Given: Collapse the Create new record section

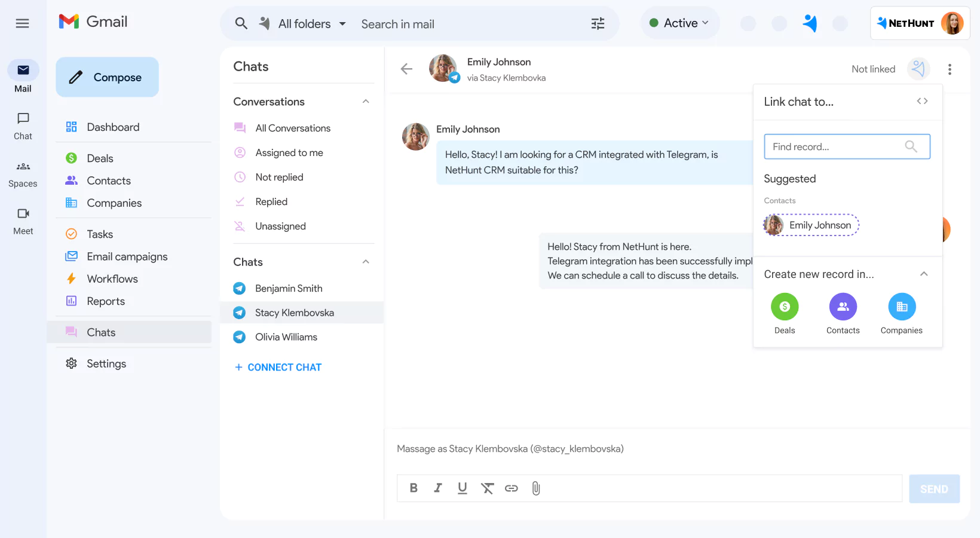Looking at the screenshot, I should [924, 274].
